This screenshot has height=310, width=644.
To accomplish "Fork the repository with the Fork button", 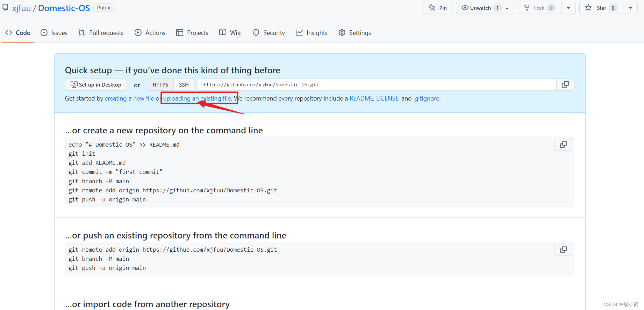I will coord(539,8).
